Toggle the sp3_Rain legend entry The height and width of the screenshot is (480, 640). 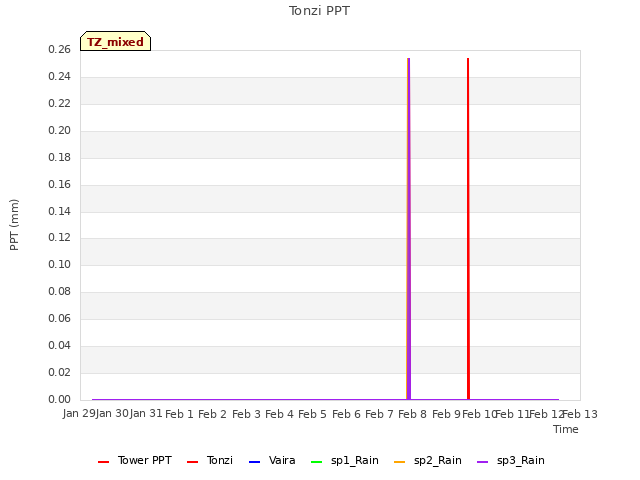click(x=511, y=461)
